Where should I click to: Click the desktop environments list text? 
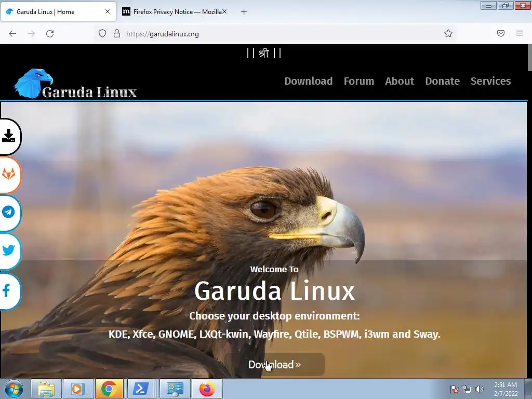point(274,334)
